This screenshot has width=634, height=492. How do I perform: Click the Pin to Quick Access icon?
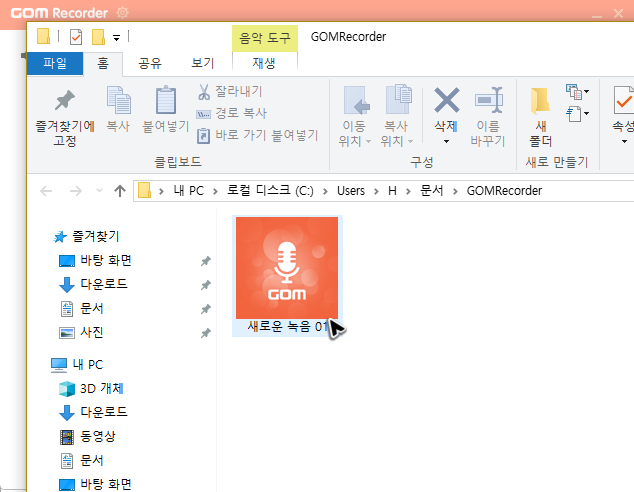pos(65,100)
